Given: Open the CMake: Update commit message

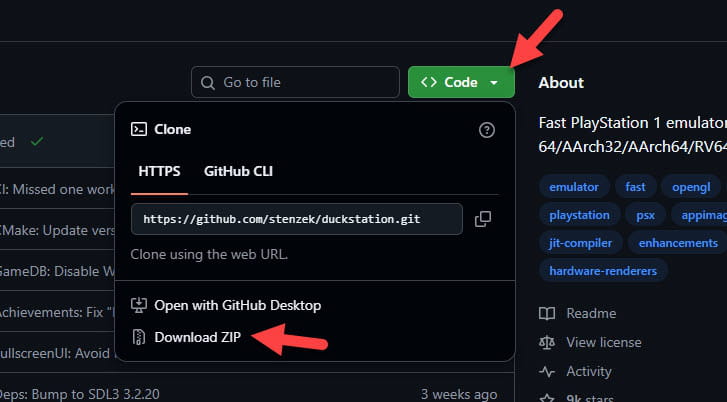Looking at the screenshot, I should pyautogui.click(x=57, y=230).
